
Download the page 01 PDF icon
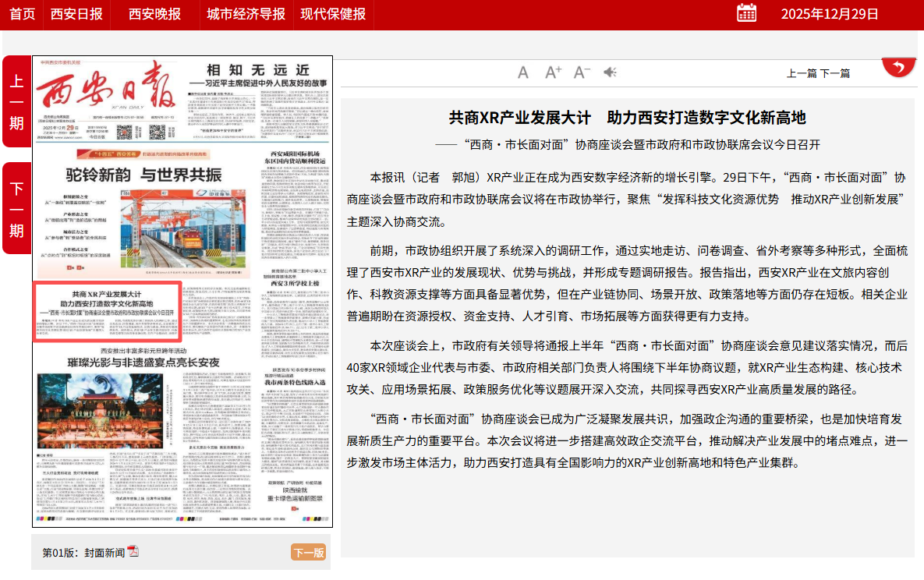pyautogui.click(x=133, y=552)
